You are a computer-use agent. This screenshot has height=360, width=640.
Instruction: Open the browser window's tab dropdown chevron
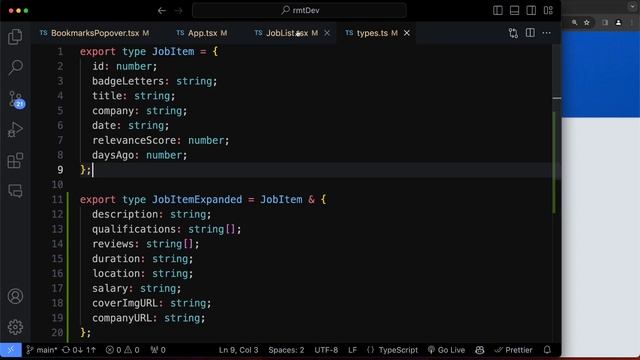[632, 7]
